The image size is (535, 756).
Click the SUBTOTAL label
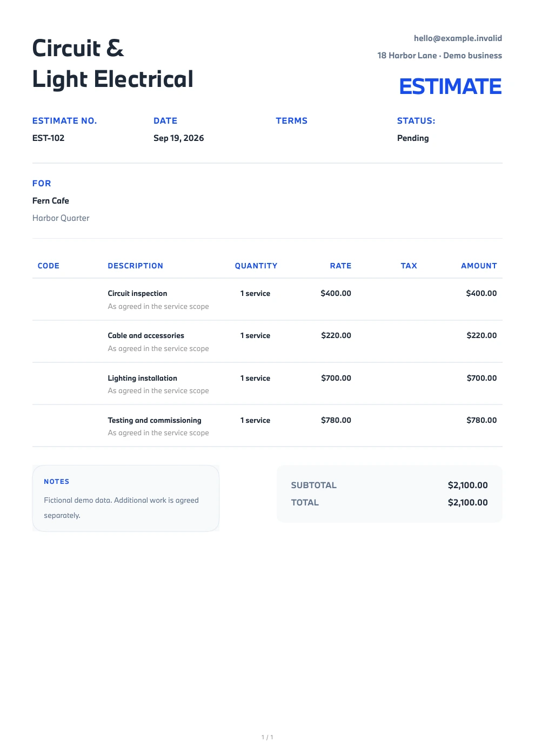click(314, 485)
